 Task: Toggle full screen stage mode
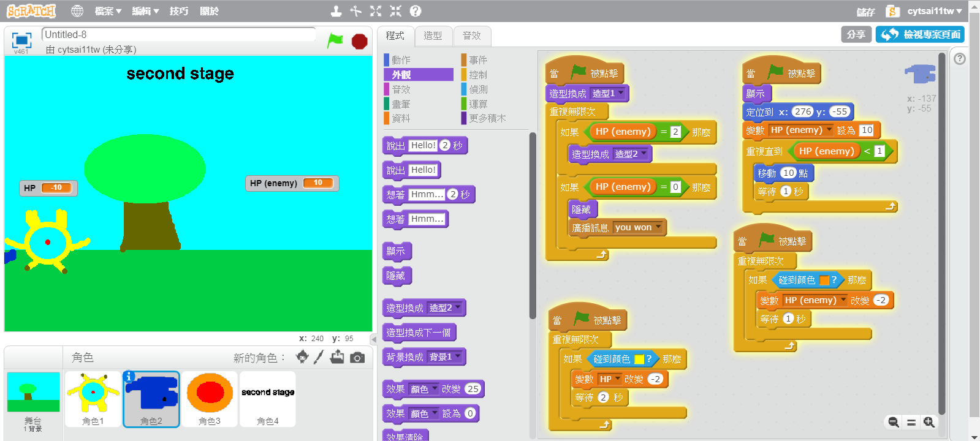click(x=21, y=40)
